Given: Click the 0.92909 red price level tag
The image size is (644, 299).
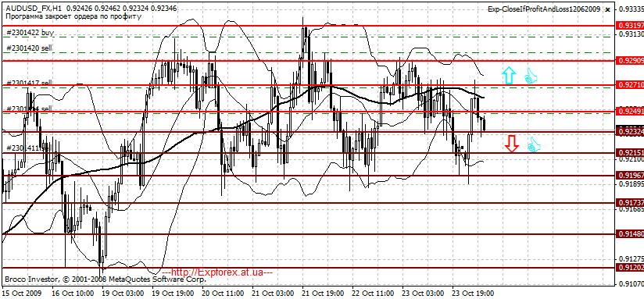Looking at the screenshot, I should click(x=630, y=61).
